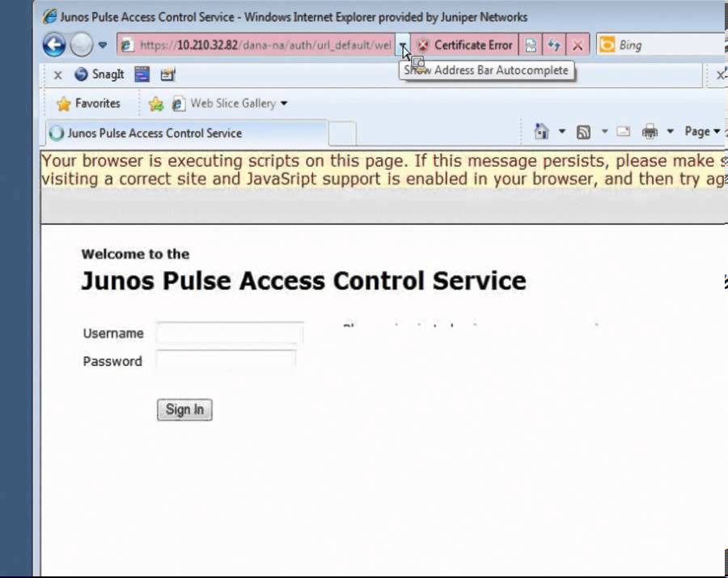Click the SnagIt toolbar button

99,74
